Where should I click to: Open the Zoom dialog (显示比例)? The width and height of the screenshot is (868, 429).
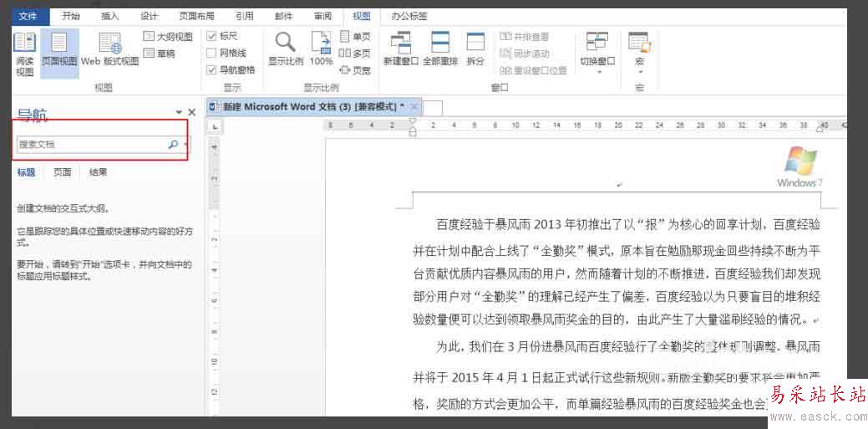286,49
